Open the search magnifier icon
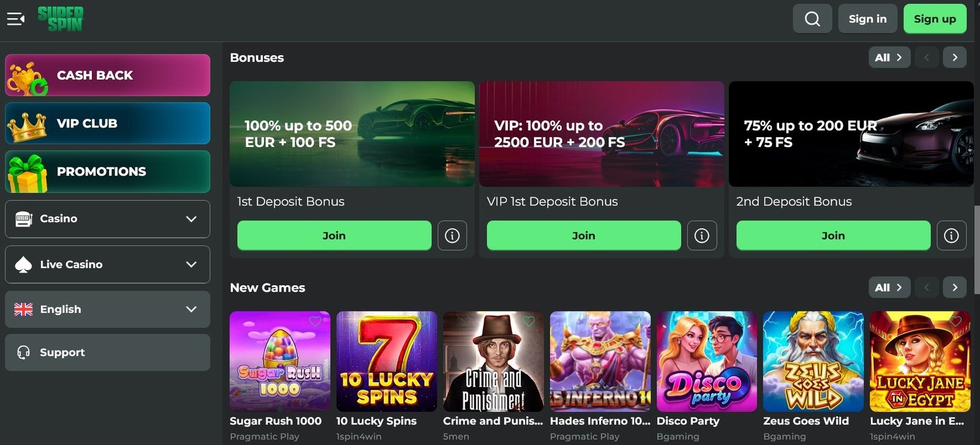This screenshot has width=980, height=445. click(812, 19)
